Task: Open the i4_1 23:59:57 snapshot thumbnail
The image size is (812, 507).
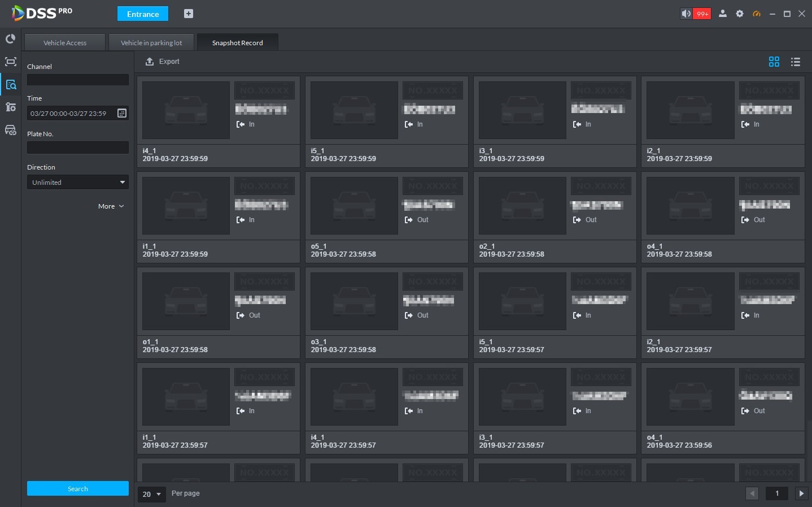Action: (x=355, y=397)
